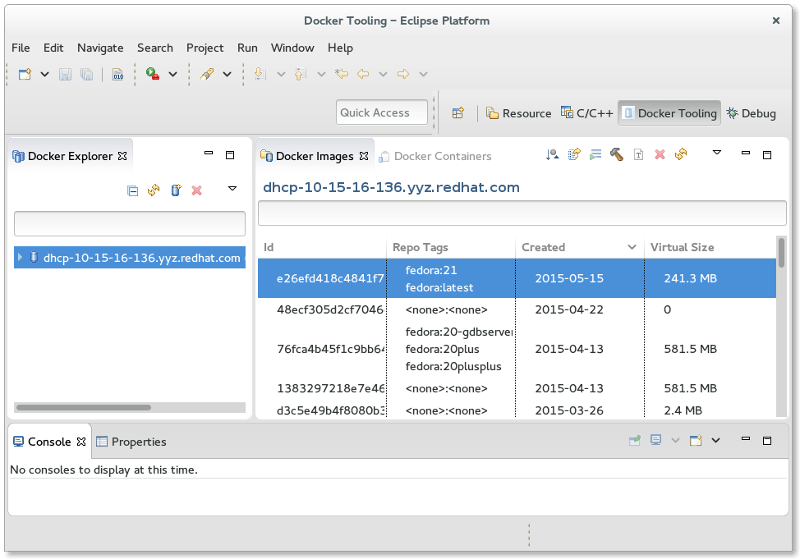Click the Previous Annotation toolbar icon
Image resolution: width=800 pixels, height=559 pixels.
click(x=301, y=74)
